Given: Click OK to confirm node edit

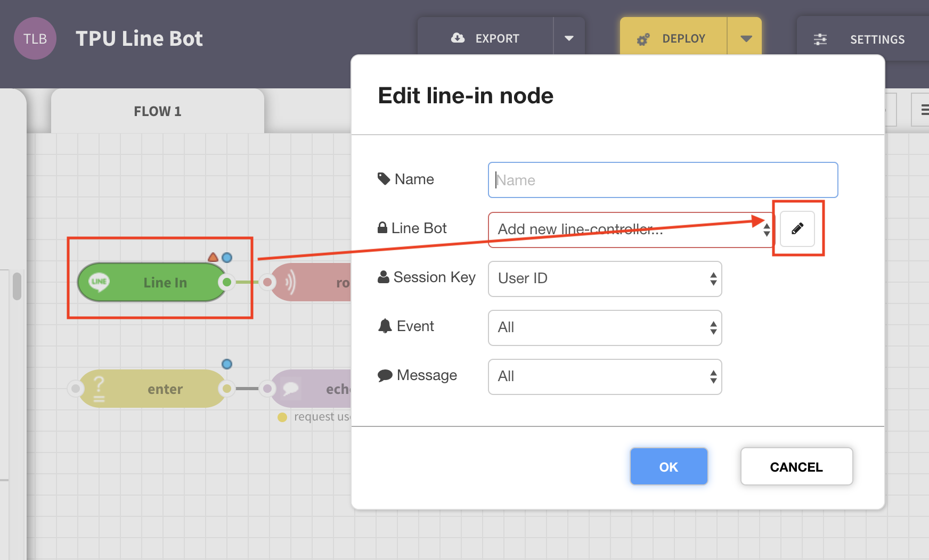Looking at the screenshot, I should pyautogui.click(x=669, y=466).
